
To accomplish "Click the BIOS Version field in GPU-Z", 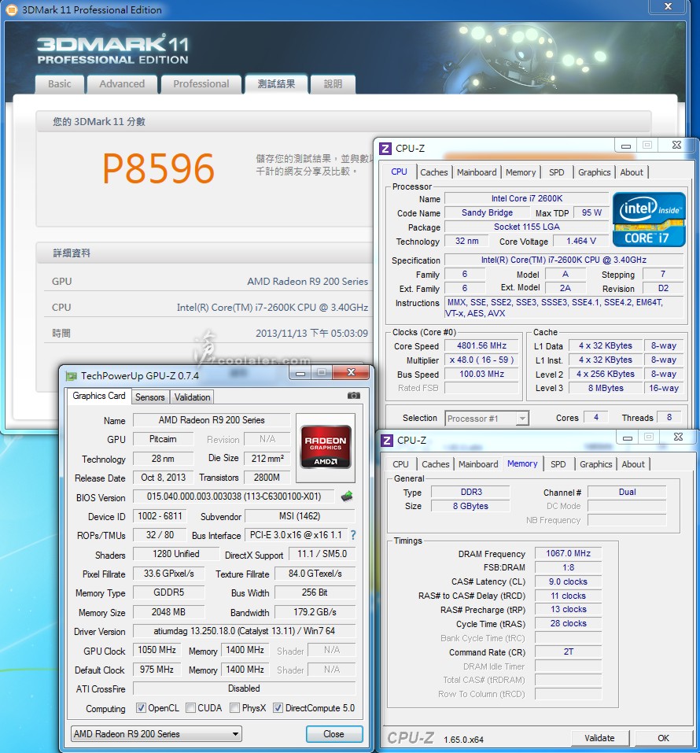I will (x=234, y=496).
